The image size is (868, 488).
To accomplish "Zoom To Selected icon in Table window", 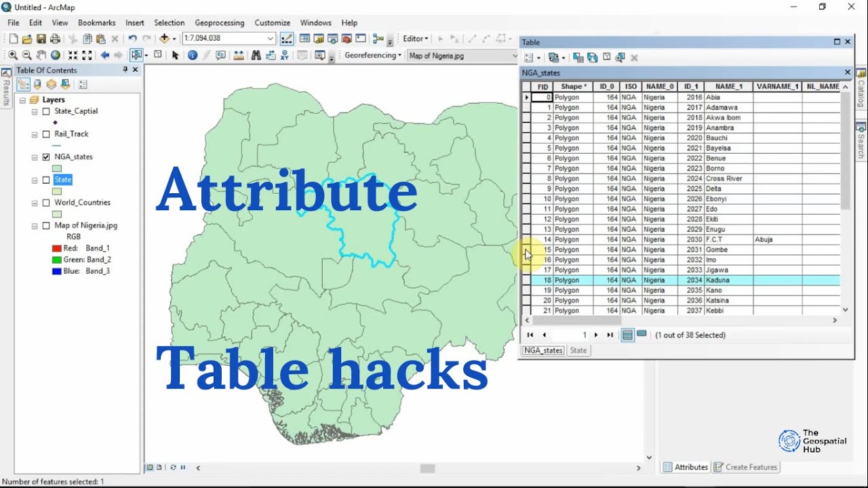I will click(620, 58).
